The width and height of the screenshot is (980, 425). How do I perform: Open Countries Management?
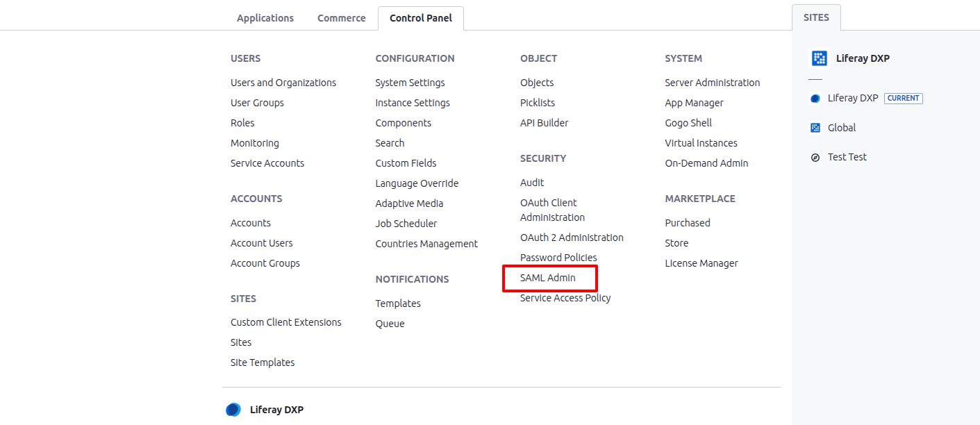426,244
